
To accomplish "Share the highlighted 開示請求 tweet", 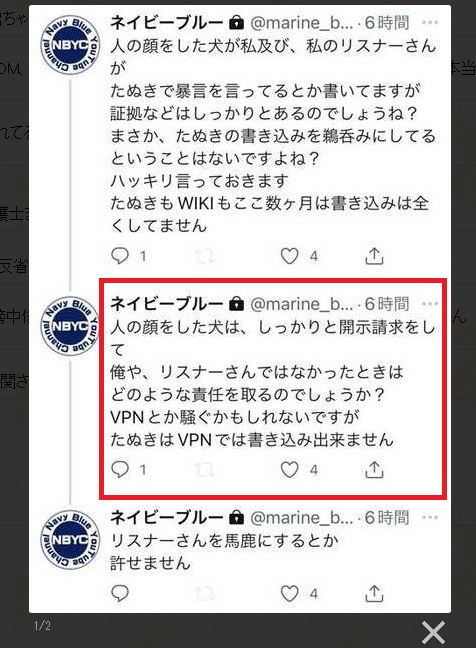I will (374, 469).
